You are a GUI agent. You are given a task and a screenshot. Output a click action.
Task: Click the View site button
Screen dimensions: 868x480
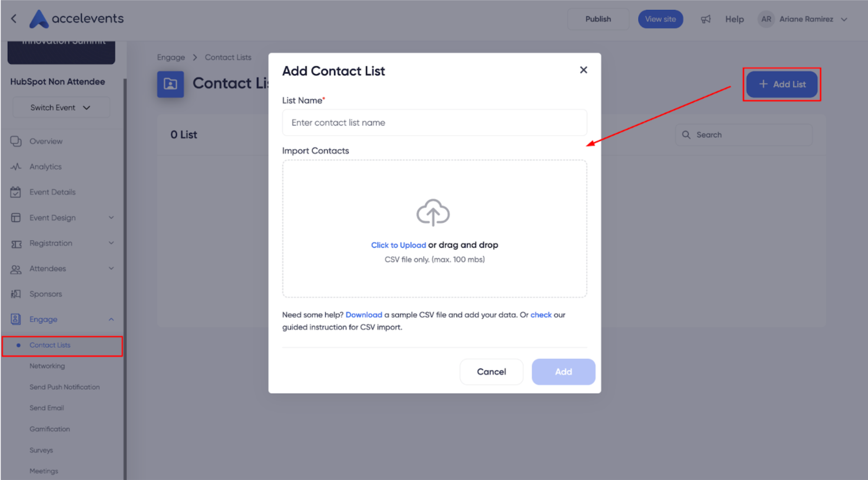[x=660, y=19]
